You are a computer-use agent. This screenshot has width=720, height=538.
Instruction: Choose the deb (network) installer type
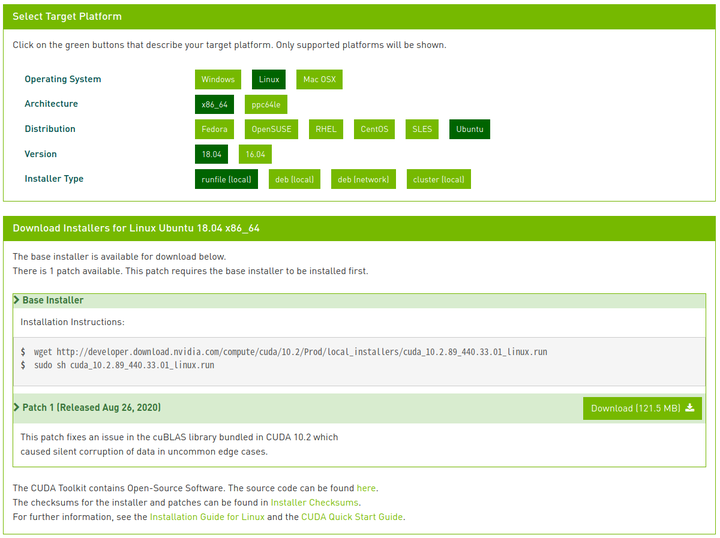click(363, 179)
